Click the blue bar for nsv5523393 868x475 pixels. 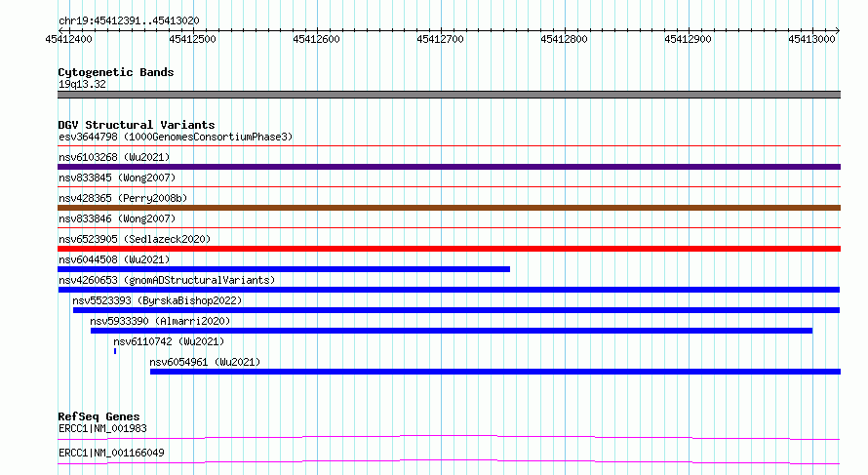(456, 310)
